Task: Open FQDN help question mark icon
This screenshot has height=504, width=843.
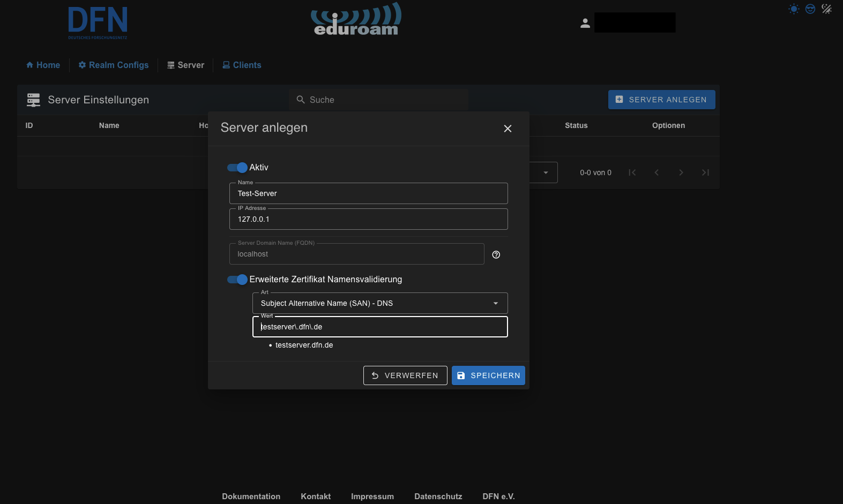Action: (x=496, y=255)
